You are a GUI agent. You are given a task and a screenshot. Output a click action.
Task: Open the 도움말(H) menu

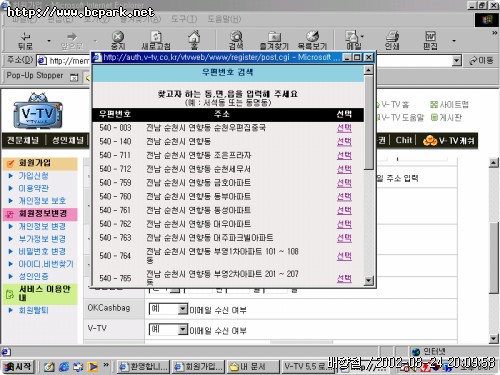pos(224,19)
